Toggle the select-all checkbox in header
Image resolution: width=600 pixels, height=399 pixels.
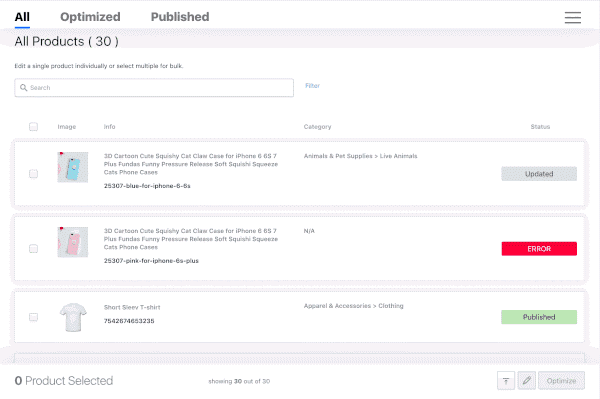(x=33, y=127)
